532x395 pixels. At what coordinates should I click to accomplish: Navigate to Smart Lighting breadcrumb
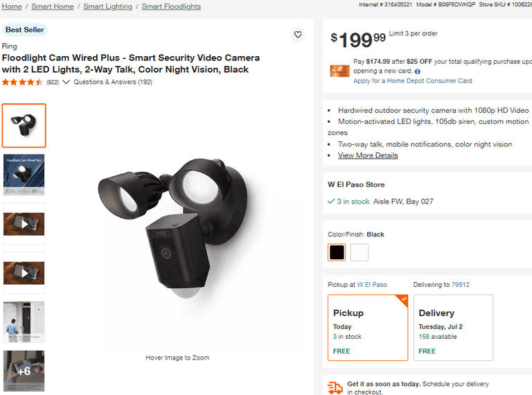(108, 6)
